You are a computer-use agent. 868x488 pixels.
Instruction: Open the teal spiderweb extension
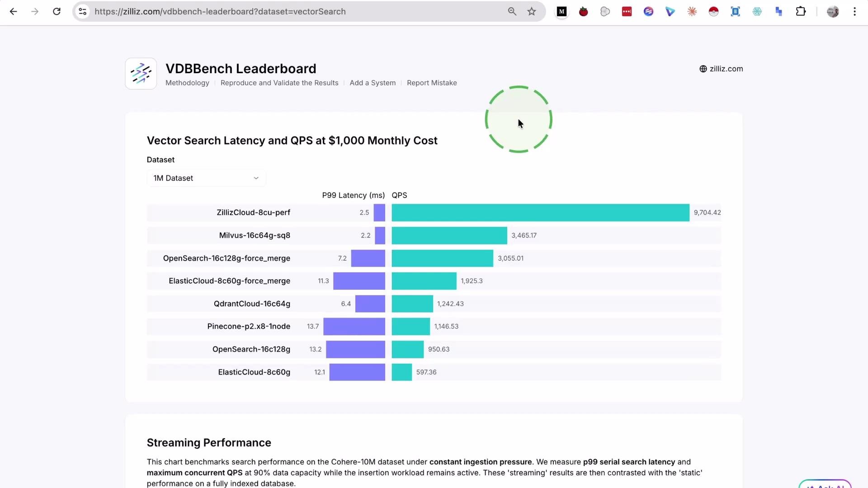[757, 12]
